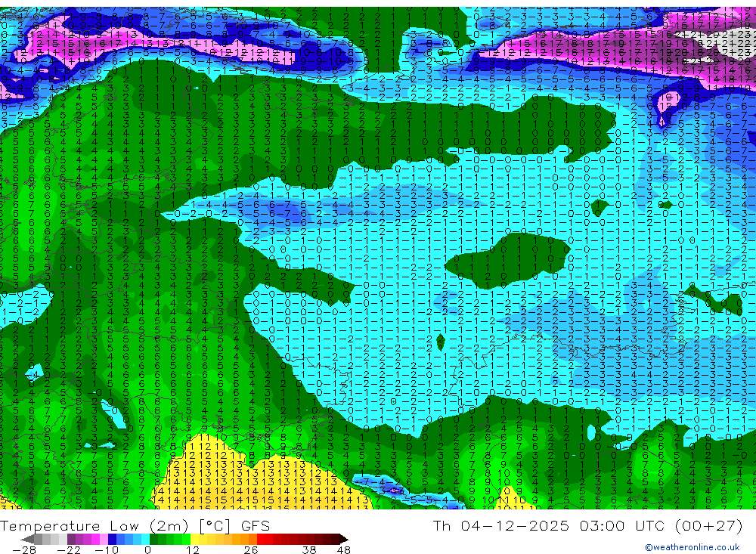Screen dimensions: 756x554
Task: Click the '48' legend scale value
Action: [x=344, y=550]
